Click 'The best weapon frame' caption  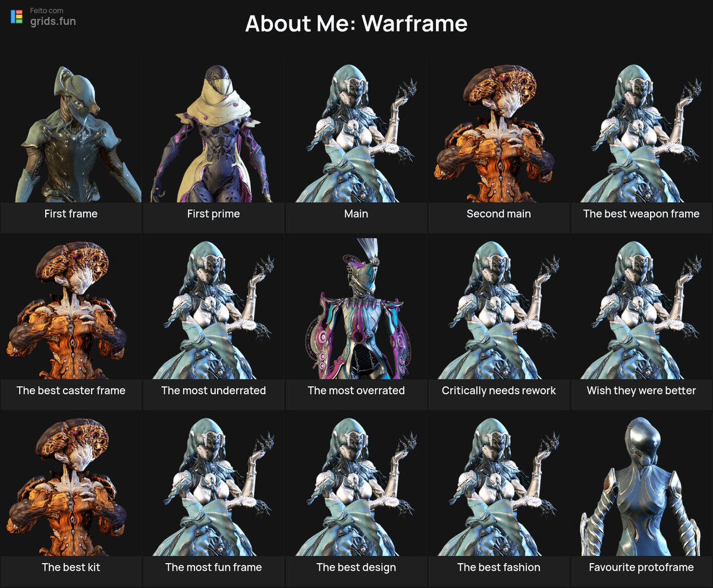[x=641, y=213]
